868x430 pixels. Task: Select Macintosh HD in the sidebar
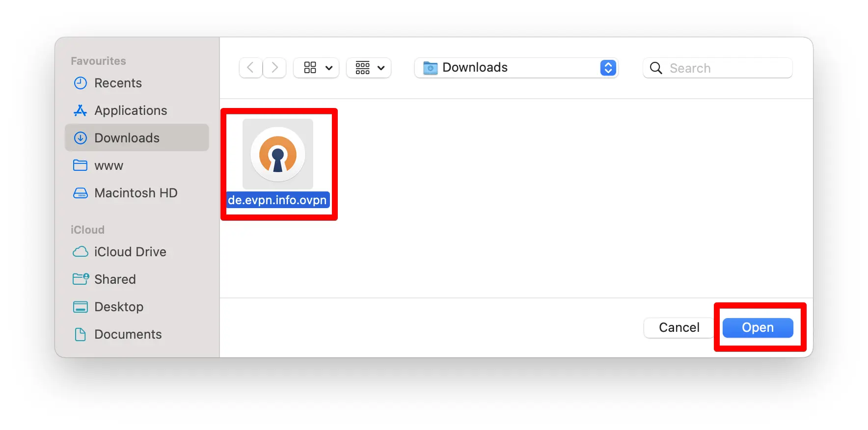136,193
